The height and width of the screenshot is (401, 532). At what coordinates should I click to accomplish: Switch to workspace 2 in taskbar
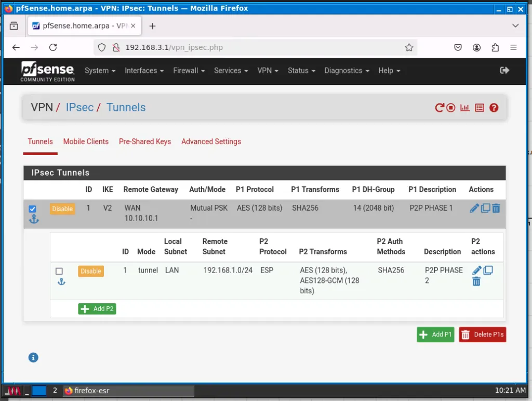pyautogui.click(x=55, y=390)
